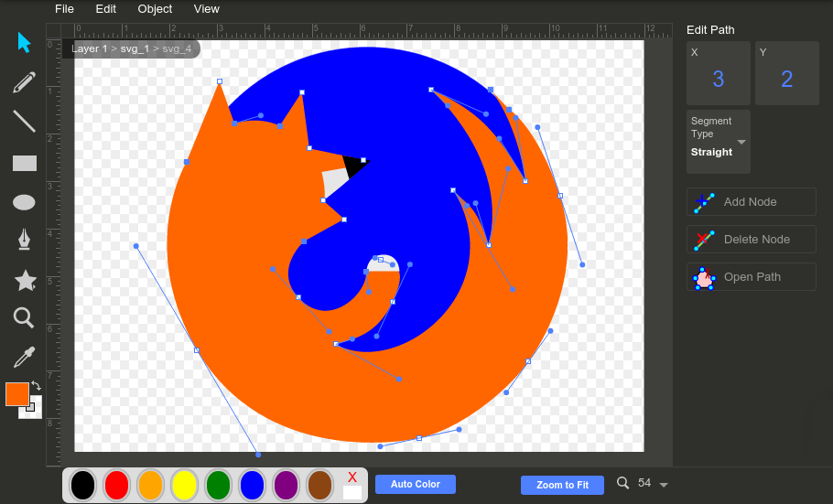Click the zoom value 54

click(x=644, y=483)
